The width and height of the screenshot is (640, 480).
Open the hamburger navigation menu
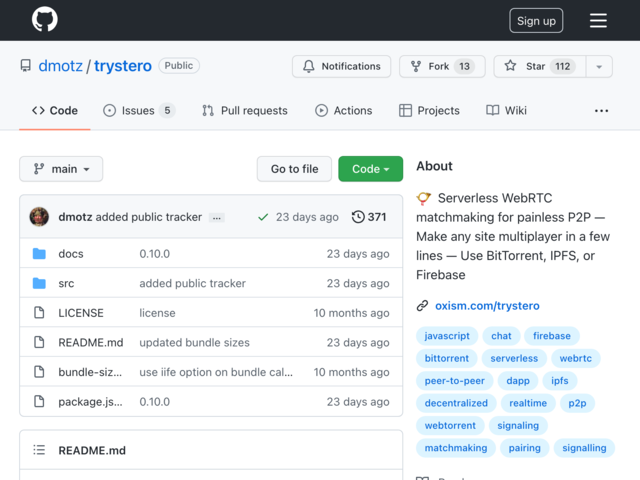pos(598,20)
